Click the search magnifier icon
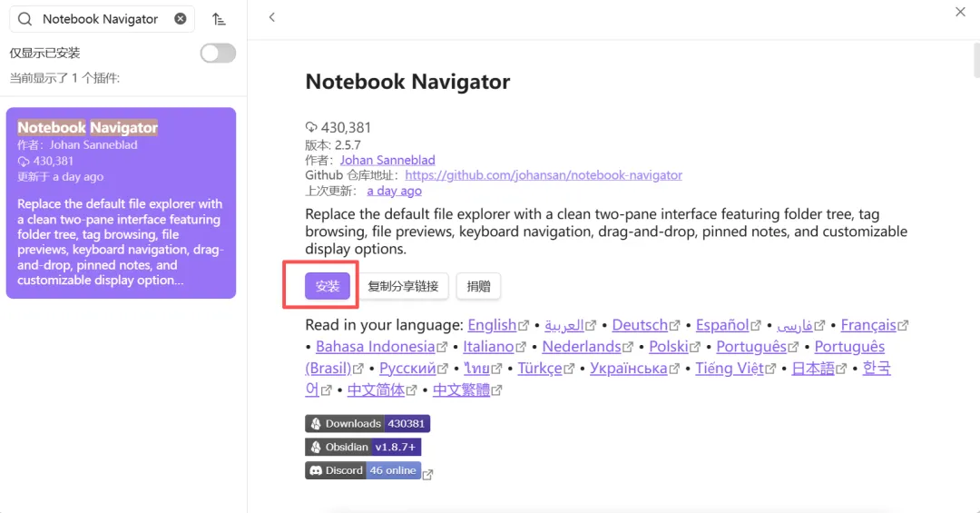The image size is (980, 513). [x=25, y=19]
